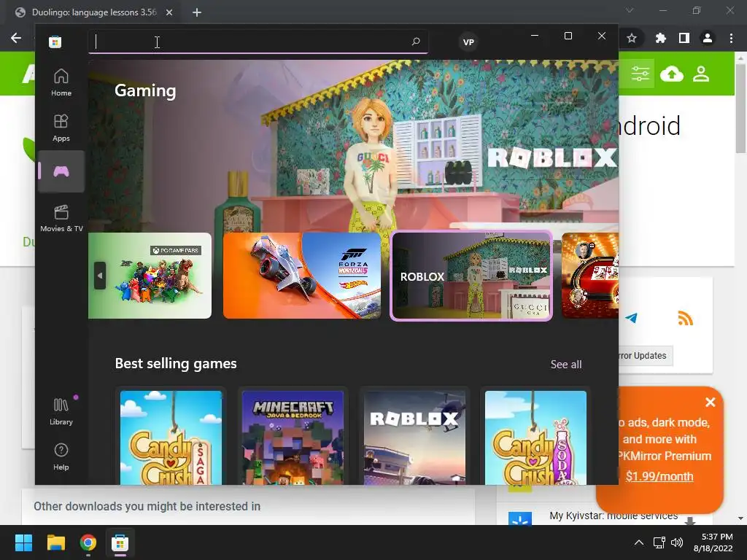This screenshot has width=747, height=560.
Task: Click the Roblox hero banner image
Action: coord(353,145)
